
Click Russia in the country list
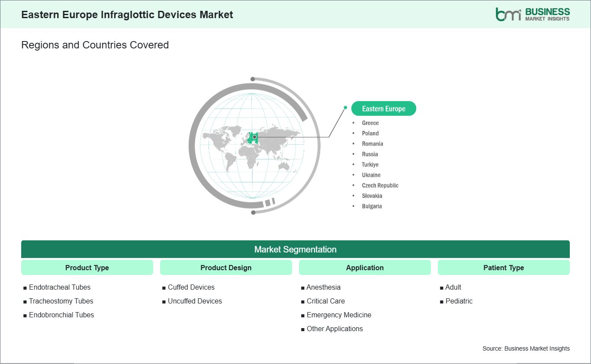370,154
